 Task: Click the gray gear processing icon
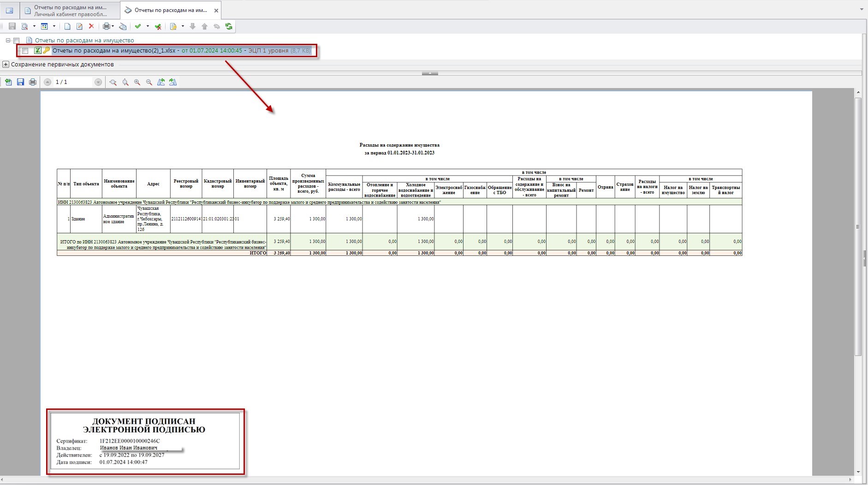coord(217,27)
